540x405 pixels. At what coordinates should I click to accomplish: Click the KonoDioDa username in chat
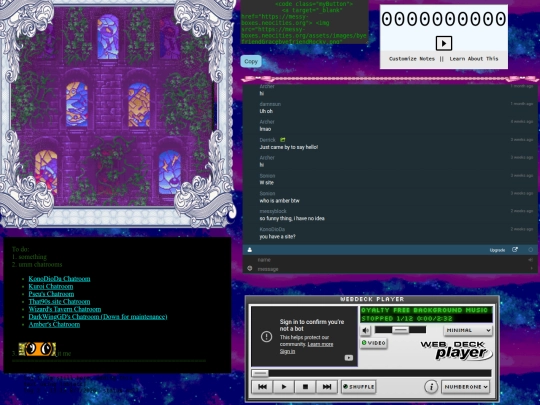point(272,229)
